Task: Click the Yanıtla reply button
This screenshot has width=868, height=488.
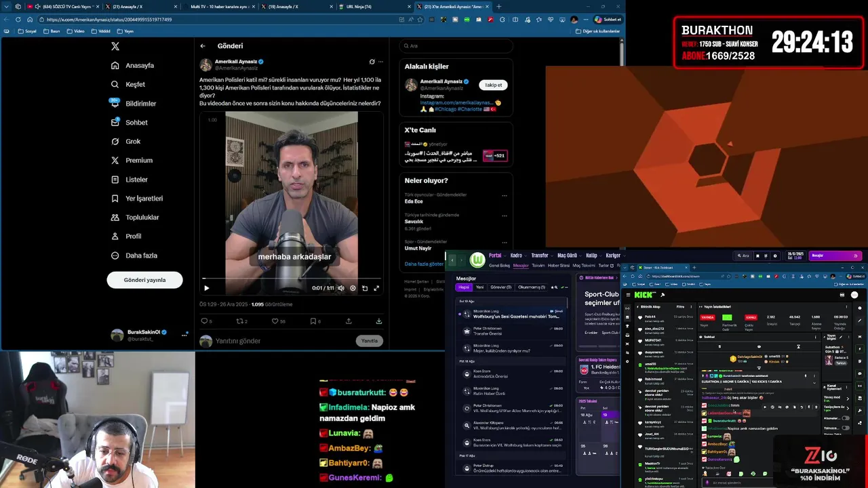Action: (x=370, y=341)
